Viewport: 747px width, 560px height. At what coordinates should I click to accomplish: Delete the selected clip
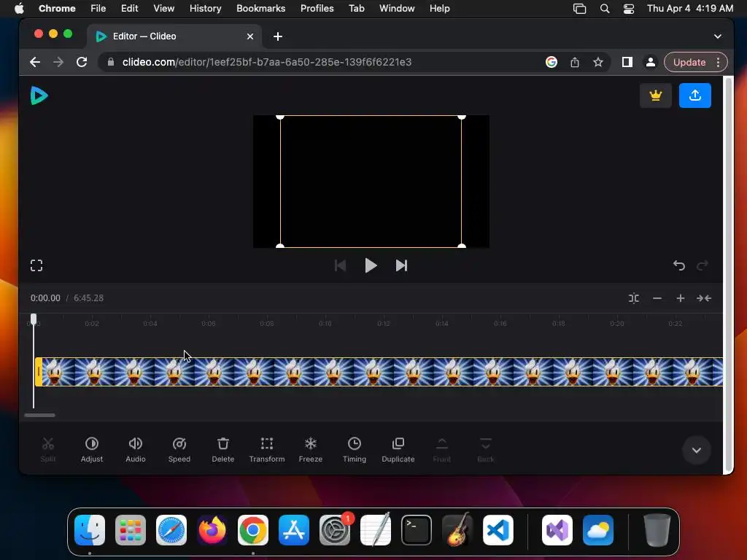pos(223,450)
